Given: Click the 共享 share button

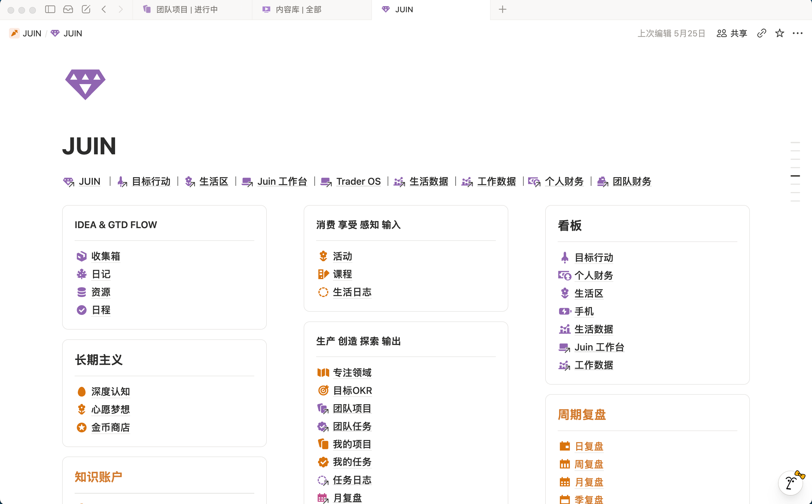Looking at the screenshot, I should [732, 33].
